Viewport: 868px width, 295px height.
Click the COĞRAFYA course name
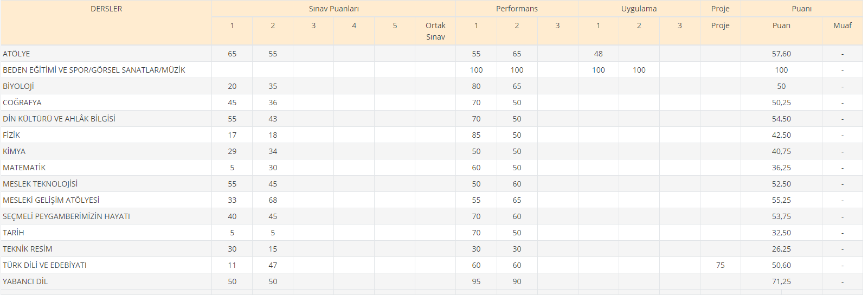(x=22, y=102)
